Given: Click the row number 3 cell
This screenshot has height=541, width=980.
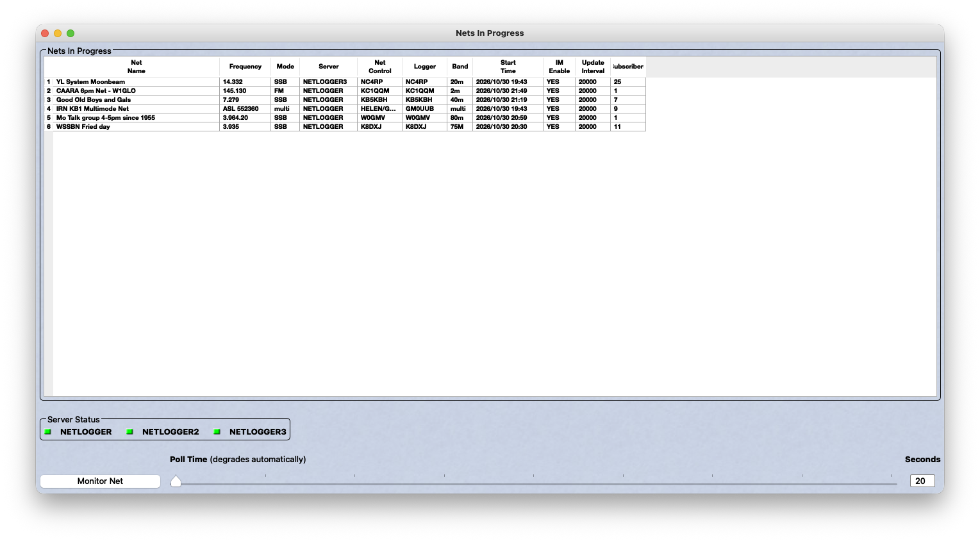Looking at the screenshot, I should pos(49,100).
